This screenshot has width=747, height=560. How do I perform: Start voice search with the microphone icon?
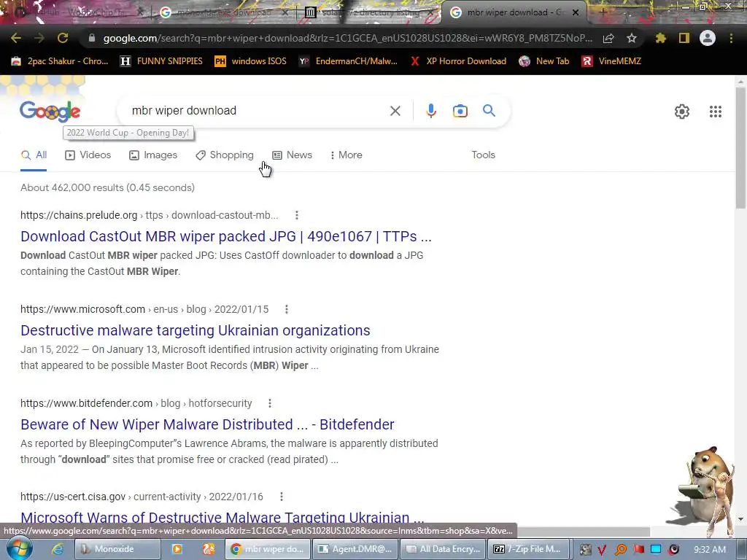[431, 111]
